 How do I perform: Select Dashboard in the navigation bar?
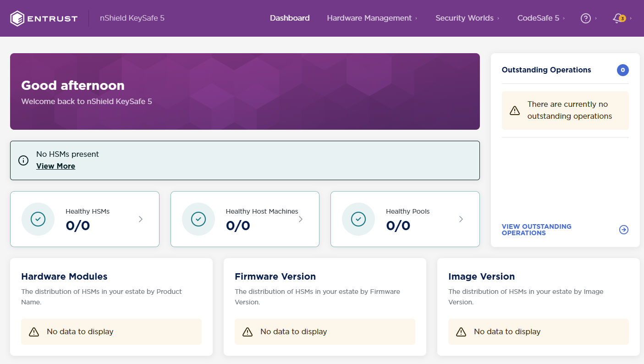290,18
